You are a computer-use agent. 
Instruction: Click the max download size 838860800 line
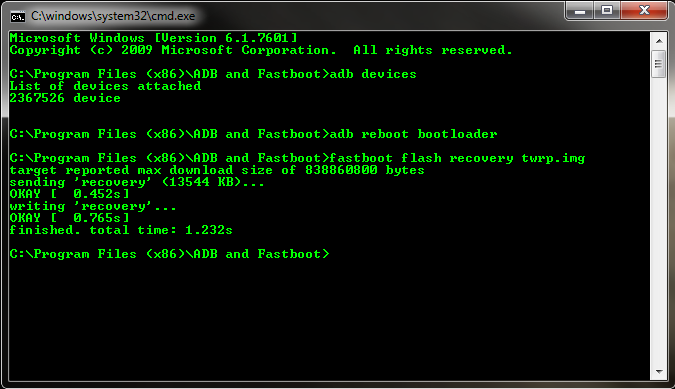217,170
